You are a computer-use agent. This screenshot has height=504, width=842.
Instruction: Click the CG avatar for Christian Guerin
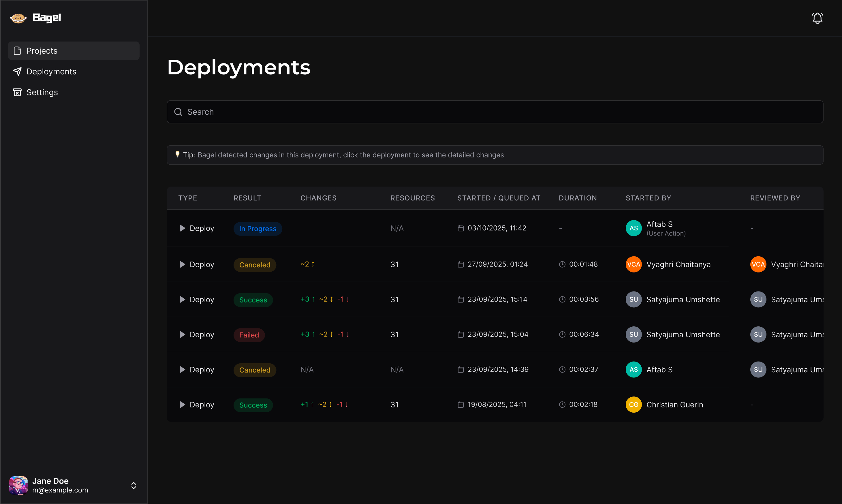click(x=634, y=405)
